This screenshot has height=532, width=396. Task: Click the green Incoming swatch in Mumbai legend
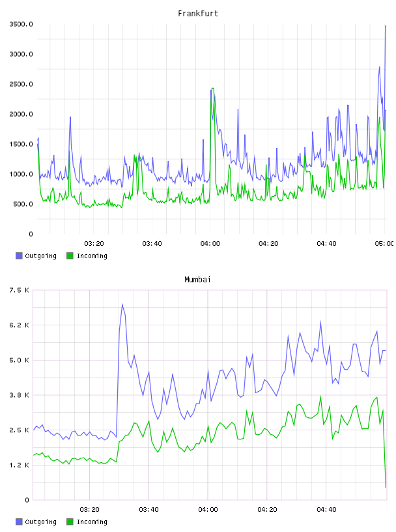[x=70, y=522]
